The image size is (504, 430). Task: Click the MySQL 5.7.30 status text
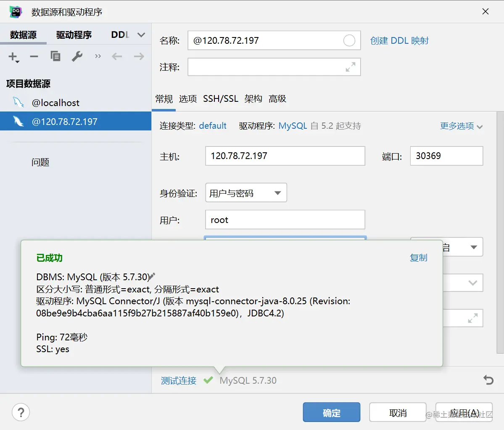(248, 380)
